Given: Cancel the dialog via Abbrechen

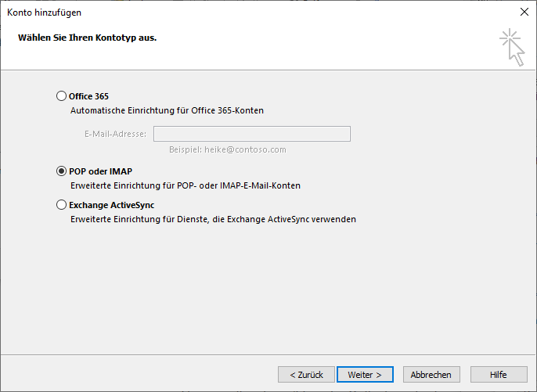Looking at the screenshot, I should coord(431,375).
